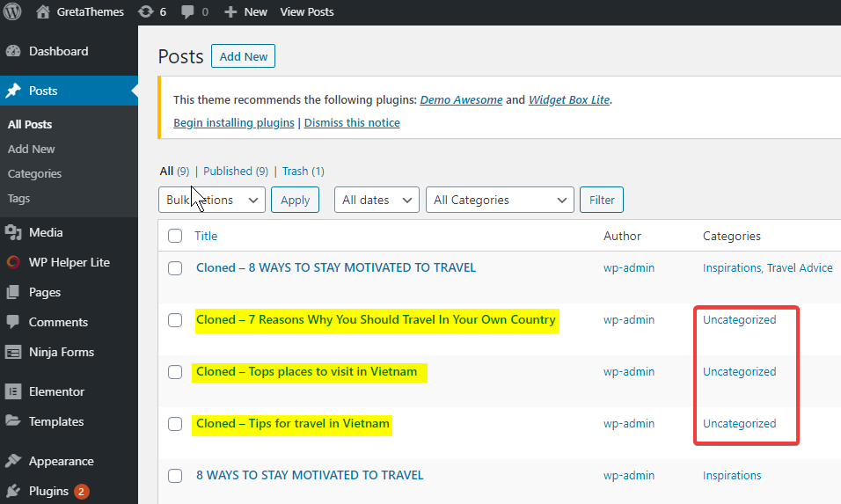
Task: Open Categories submenu item under Posts
Action: click(35, 174)
